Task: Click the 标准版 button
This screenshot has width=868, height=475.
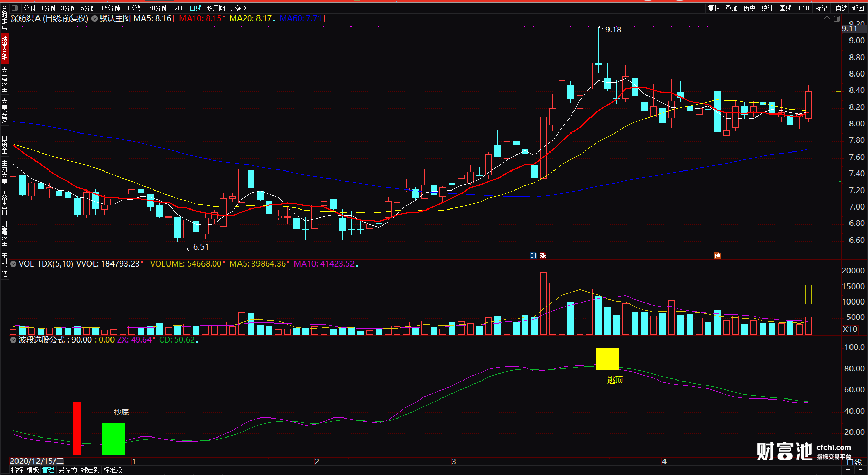Action: click(113, 470)
